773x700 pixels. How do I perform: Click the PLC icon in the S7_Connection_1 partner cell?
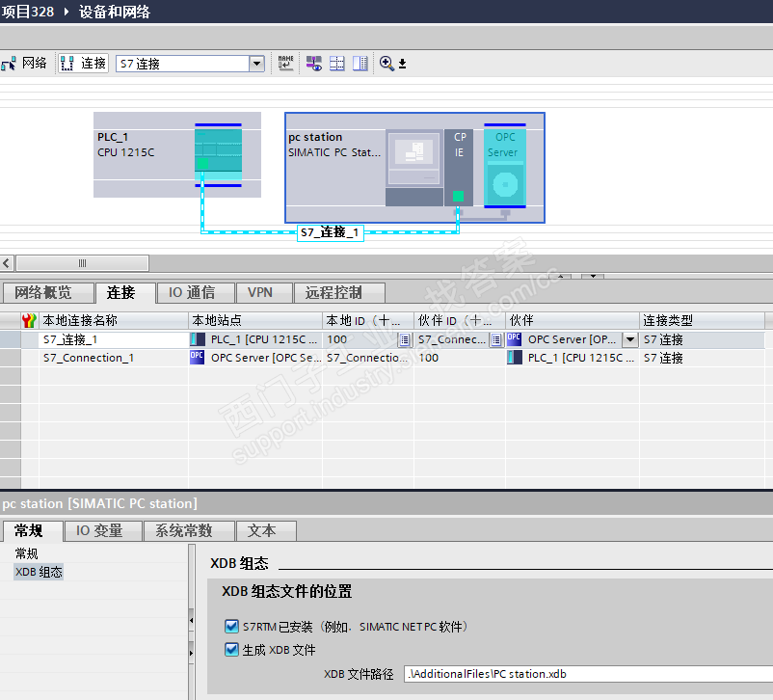coord(515,357)
